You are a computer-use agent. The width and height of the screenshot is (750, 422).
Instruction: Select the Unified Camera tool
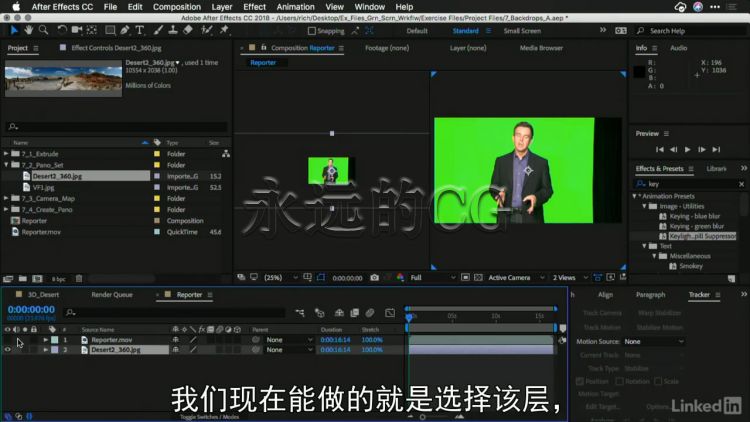[x=77, y=31]
